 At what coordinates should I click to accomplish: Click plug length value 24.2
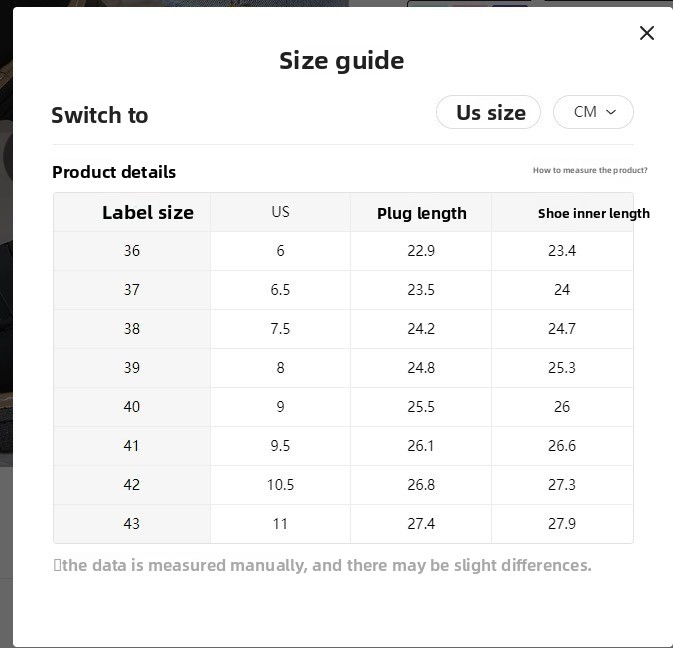[421, 329]
